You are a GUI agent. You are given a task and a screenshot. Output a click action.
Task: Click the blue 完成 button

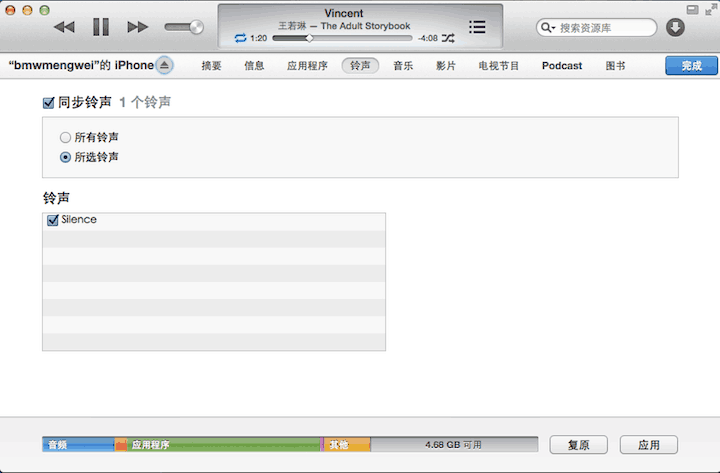[x=691, y=66]
